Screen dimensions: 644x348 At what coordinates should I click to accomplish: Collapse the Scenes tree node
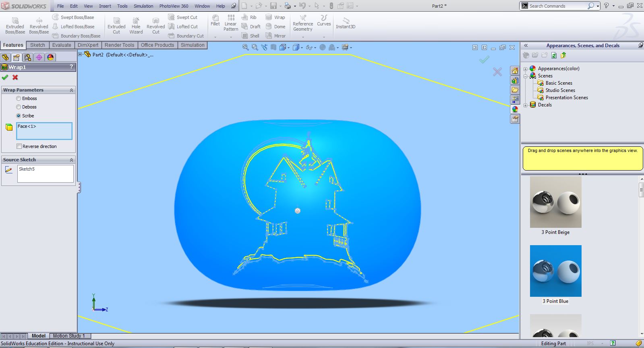(525, 76)
